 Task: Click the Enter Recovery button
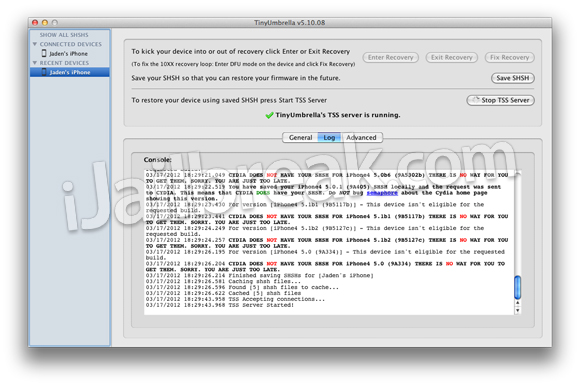coord(390,57)
